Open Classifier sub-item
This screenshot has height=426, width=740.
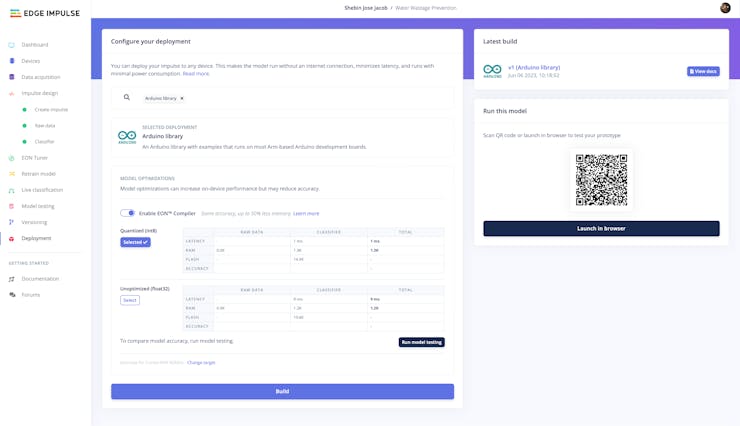[44, 142]
